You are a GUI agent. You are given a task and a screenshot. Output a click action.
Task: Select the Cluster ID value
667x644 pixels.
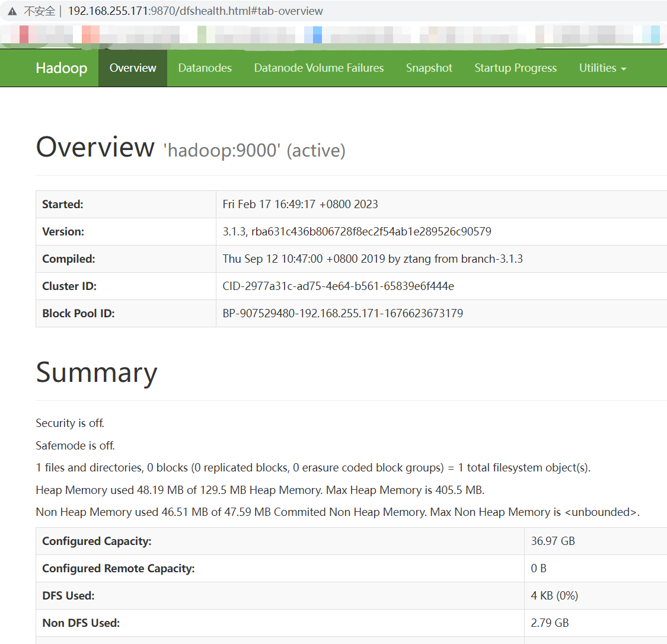[338, 286]
